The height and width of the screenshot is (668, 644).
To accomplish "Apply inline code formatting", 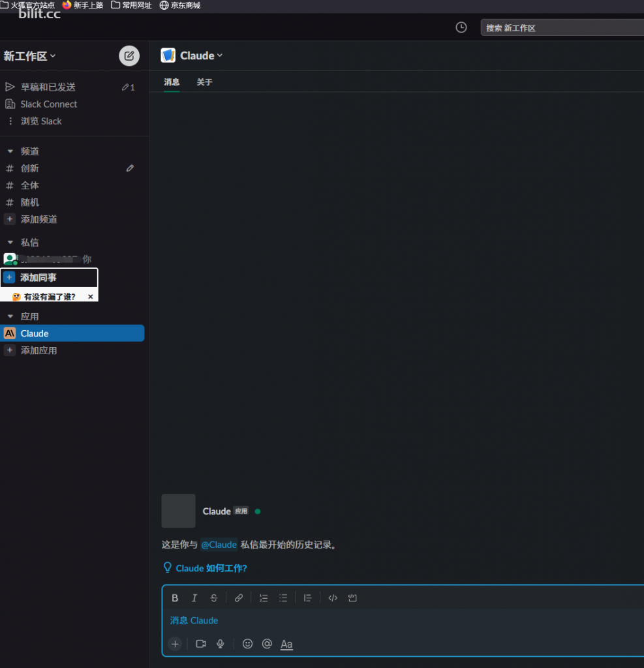I will pos(333,598).
